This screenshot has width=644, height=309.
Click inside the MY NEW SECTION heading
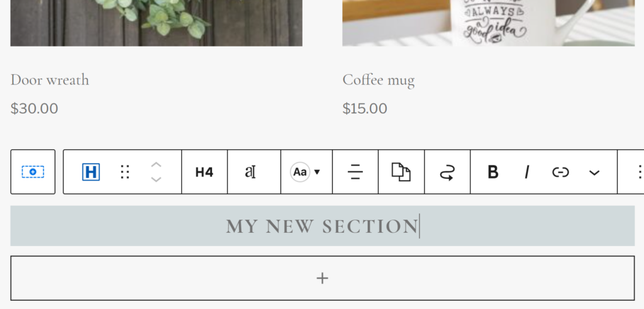click(x=323, y=226)
